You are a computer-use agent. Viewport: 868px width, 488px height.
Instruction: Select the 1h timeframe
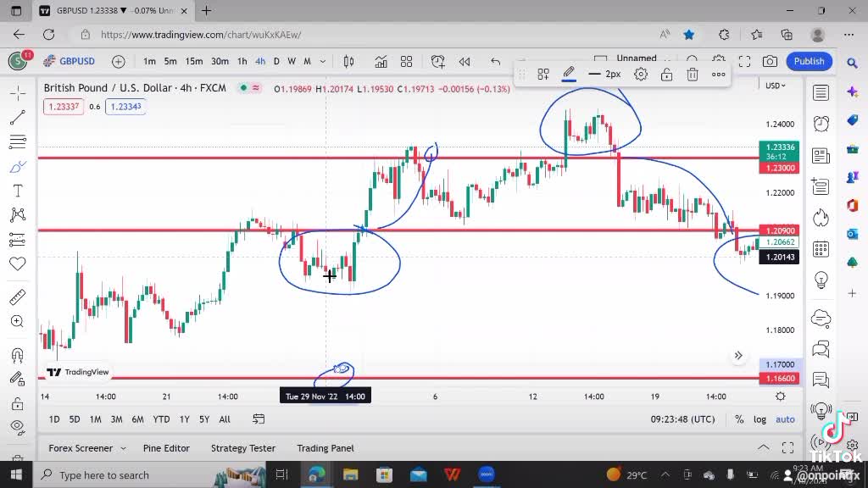click(242, 61)
